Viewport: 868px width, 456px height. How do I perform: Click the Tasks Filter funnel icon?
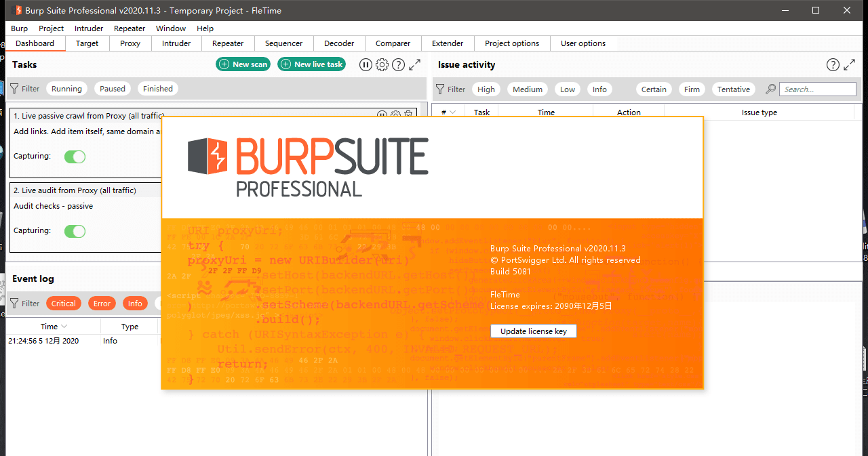coord(15,89)
